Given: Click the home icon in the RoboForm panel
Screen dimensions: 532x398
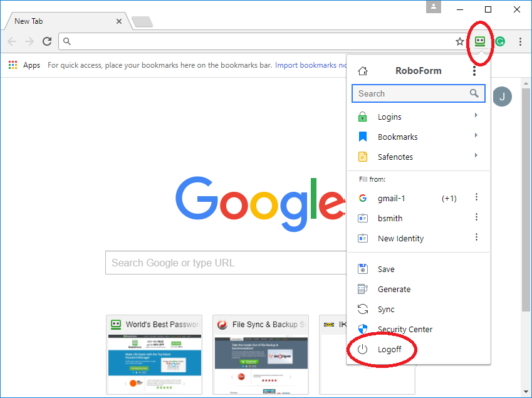Looking at the screenshot, I should [362, 71].
